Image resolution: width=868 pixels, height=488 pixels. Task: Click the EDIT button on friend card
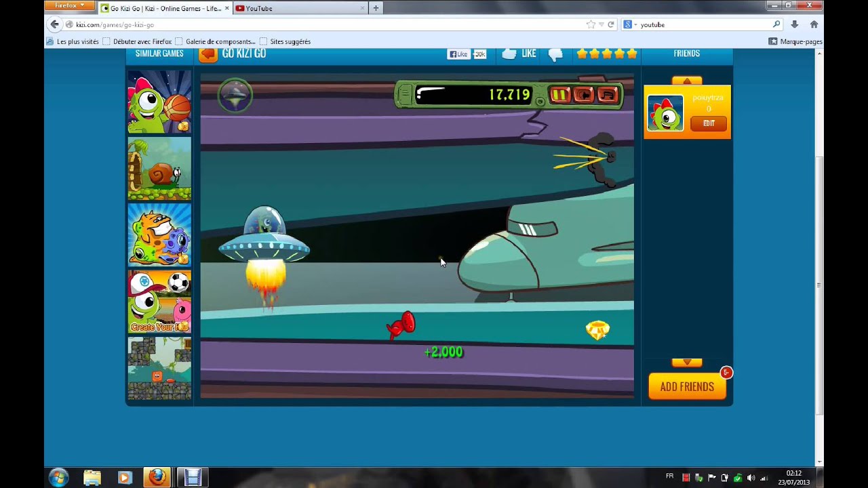pyautogui.click(x=709, y=123)
